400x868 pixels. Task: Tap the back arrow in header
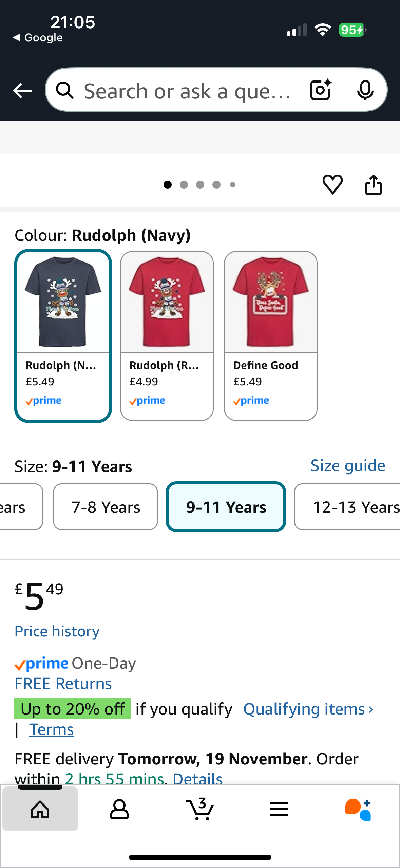click(x=22, y=91)
